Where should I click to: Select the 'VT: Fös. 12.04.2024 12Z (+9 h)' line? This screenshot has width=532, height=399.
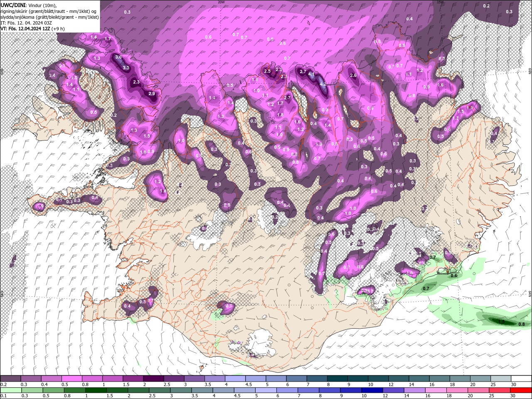tap(32, 29)
